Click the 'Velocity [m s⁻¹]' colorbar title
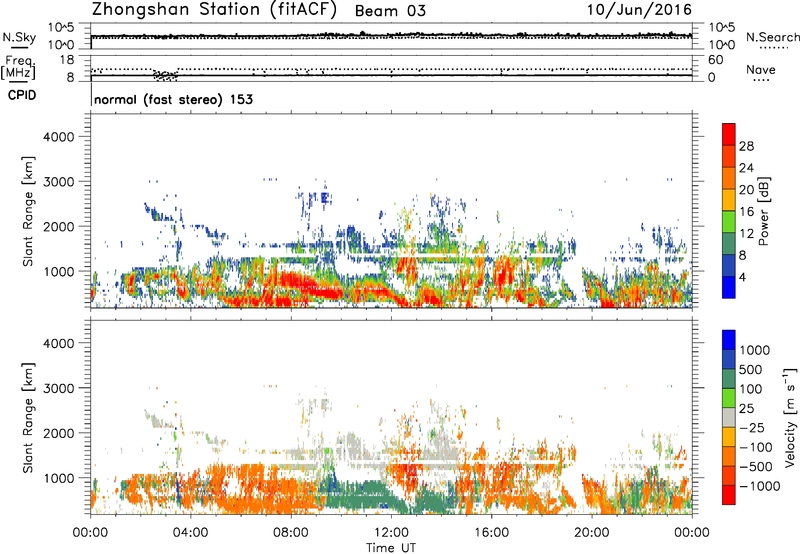 790,417
